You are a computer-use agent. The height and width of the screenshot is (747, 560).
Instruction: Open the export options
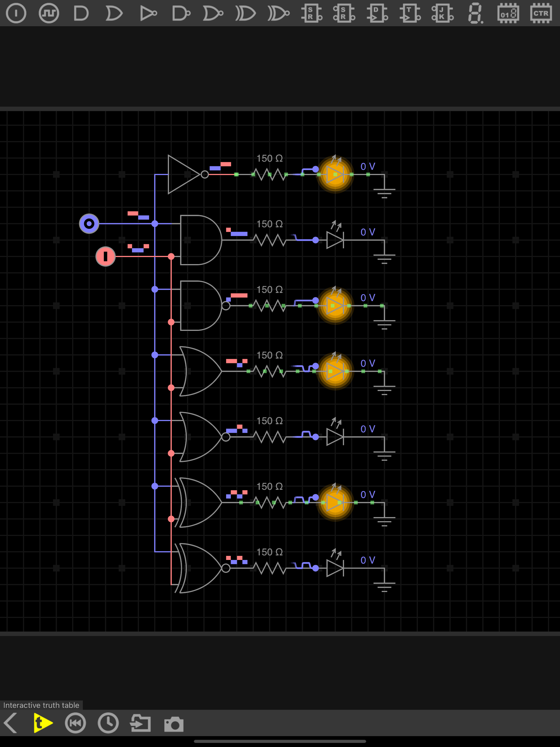click(x=140, y=723)
